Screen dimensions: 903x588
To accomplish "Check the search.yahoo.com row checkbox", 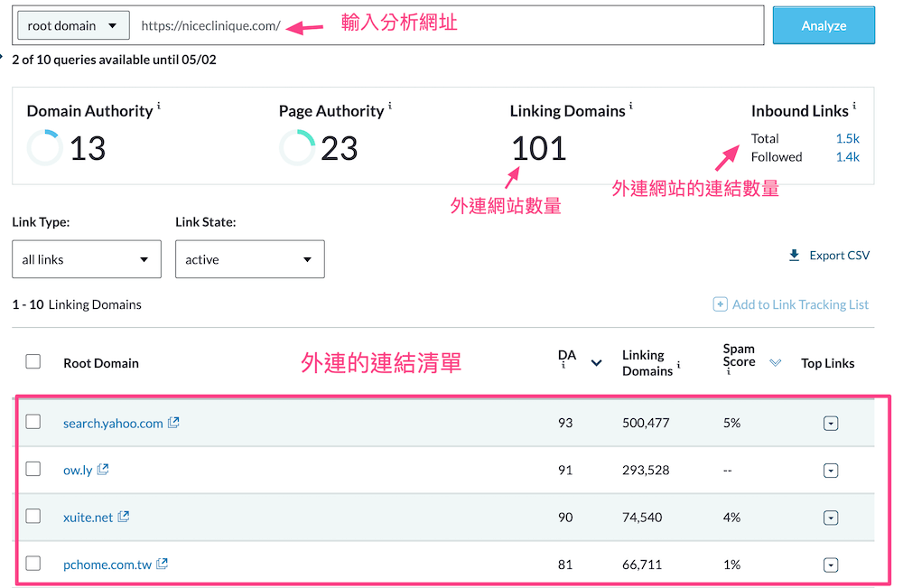I will pos(33,422).
